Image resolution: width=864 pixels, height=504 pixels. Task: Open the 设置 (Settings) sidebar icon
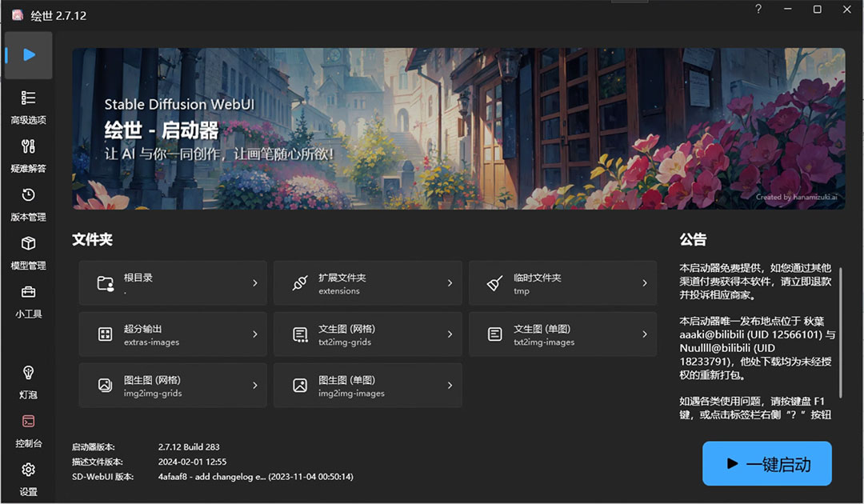[x=28, y=478]
